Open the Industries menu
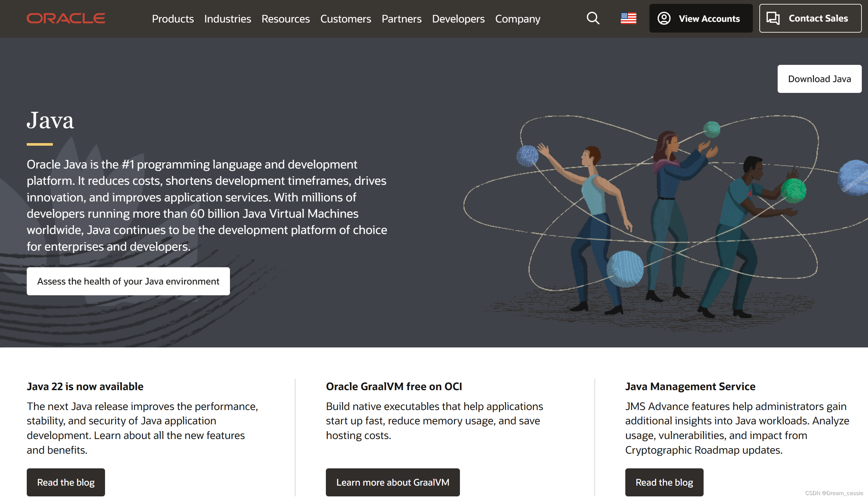Screen dimensions: 868x499 pyautogui.click(x=227, y=19)
